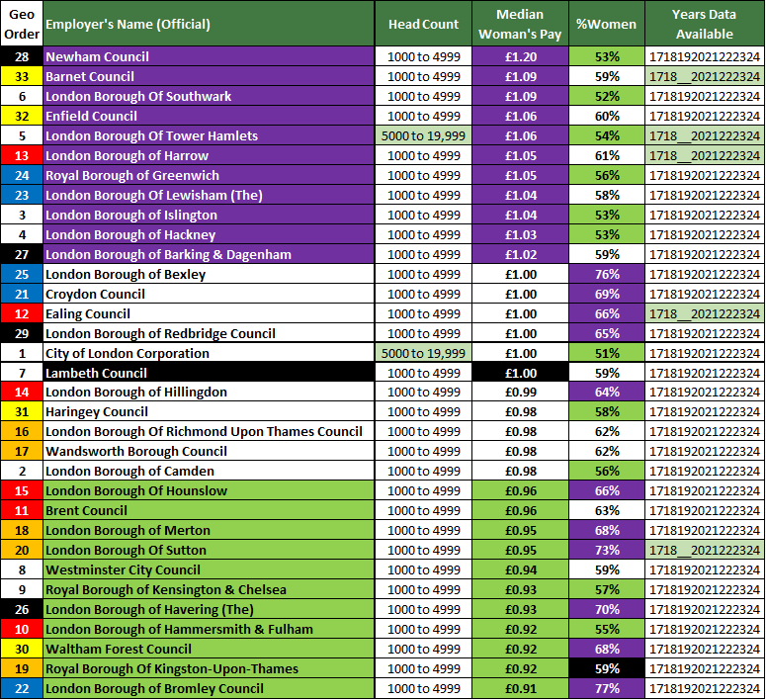Select the £0.91 median pay cell
766x700 pixels.
pos(521,688)
